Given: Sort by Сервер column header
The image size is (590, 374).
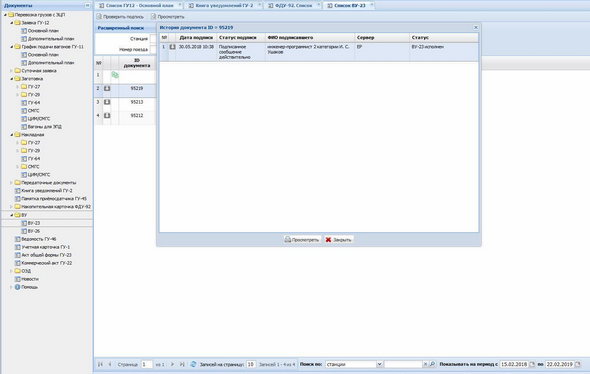Looking at the screenshot, I should (x=382, y=38).
